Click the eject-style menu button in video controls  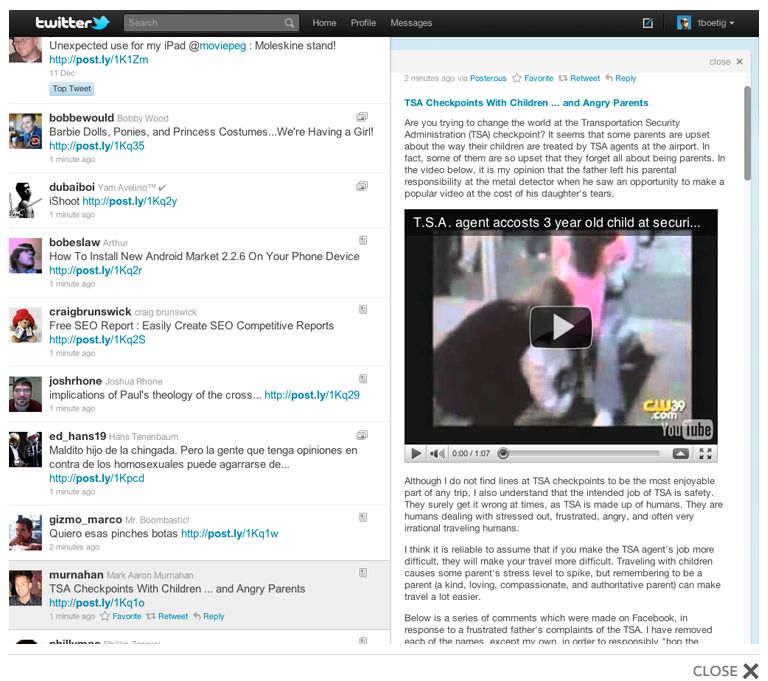(680, 453)
